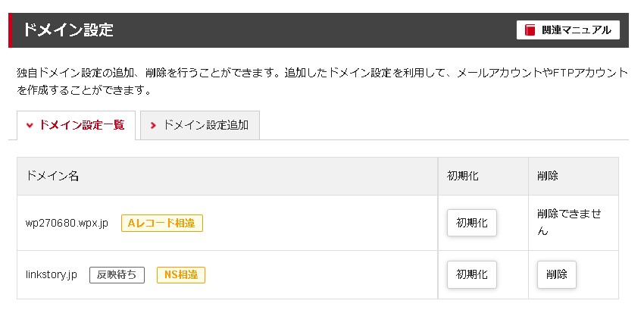Click the 反映待ち status badge
The image size is (644, 313).
[x=117, y=274]
